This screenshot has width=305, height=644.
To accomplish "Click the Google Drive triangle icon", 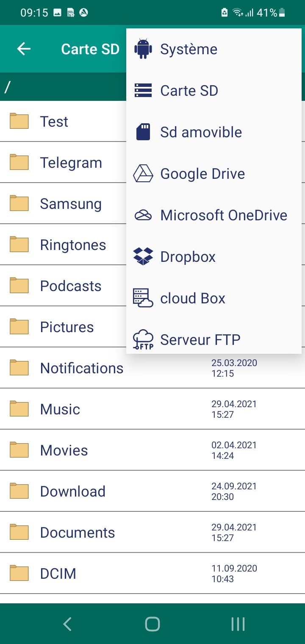I will tap(143, 174).
